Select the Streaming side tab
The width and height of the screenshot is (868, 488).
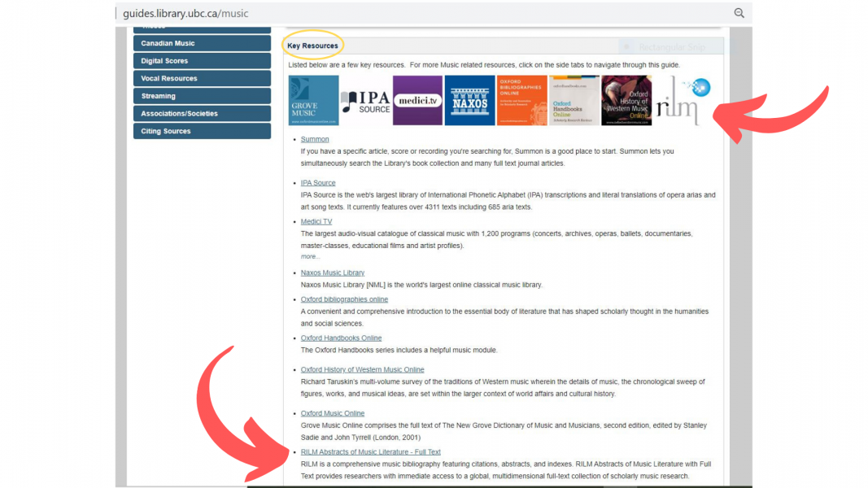coord(202,96)
